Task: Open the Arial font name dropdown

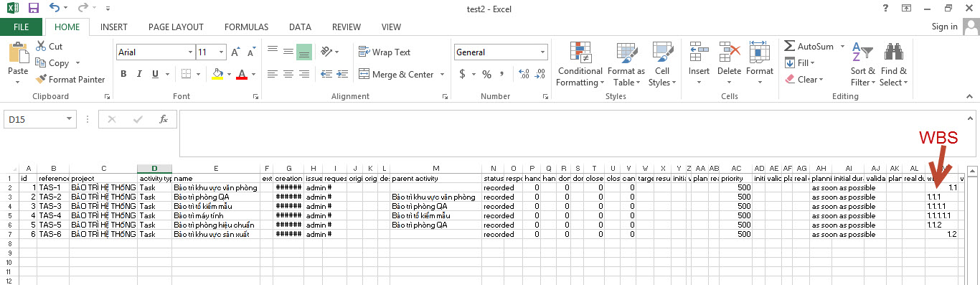Action: 190,52
